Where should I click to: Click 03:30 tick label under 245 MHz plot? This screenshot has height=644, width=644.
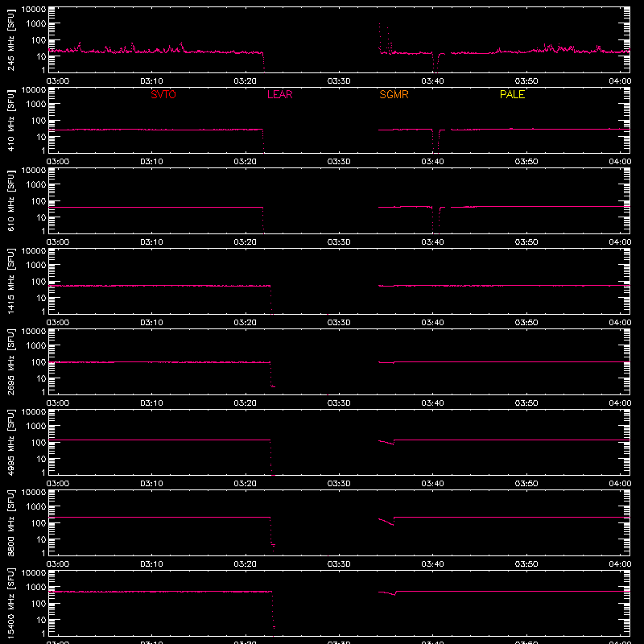point(339,81)
